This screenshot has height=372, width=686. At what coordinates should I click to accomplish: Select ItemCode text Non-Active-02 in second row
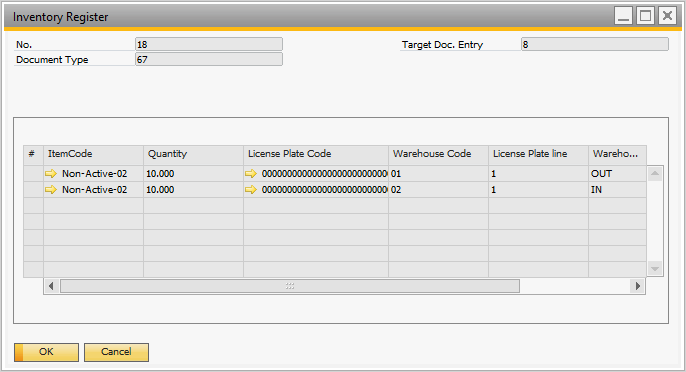click(x=94, y=190)
